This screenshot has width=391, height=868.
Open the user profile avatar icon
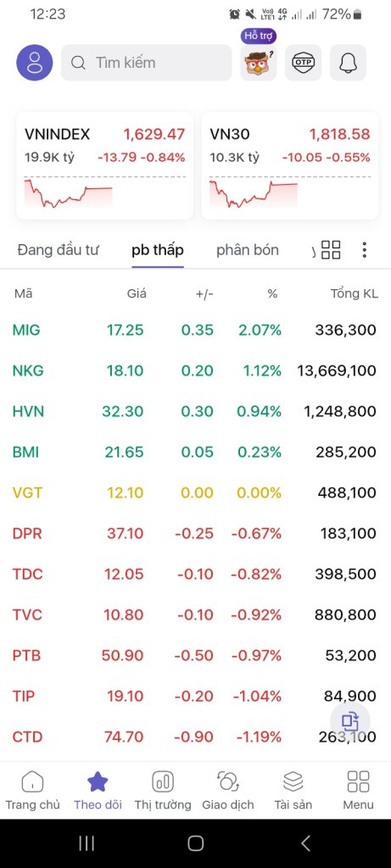tap(34, 63)
